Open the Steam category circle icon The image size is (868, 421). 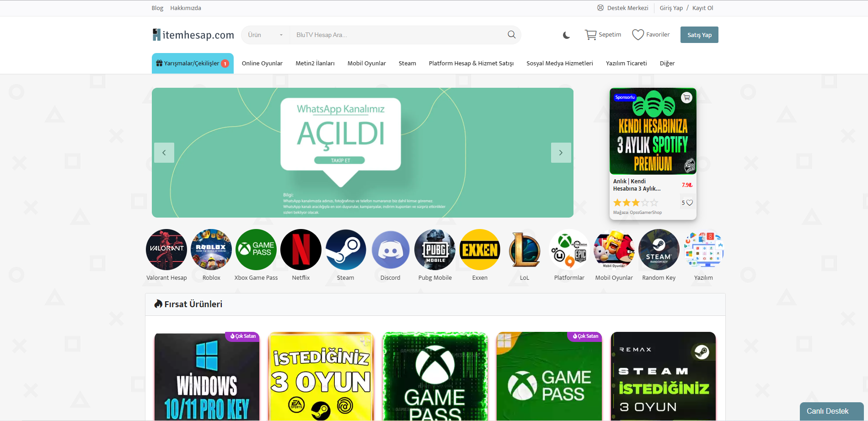pyautogui.click(x=346, y=250)
